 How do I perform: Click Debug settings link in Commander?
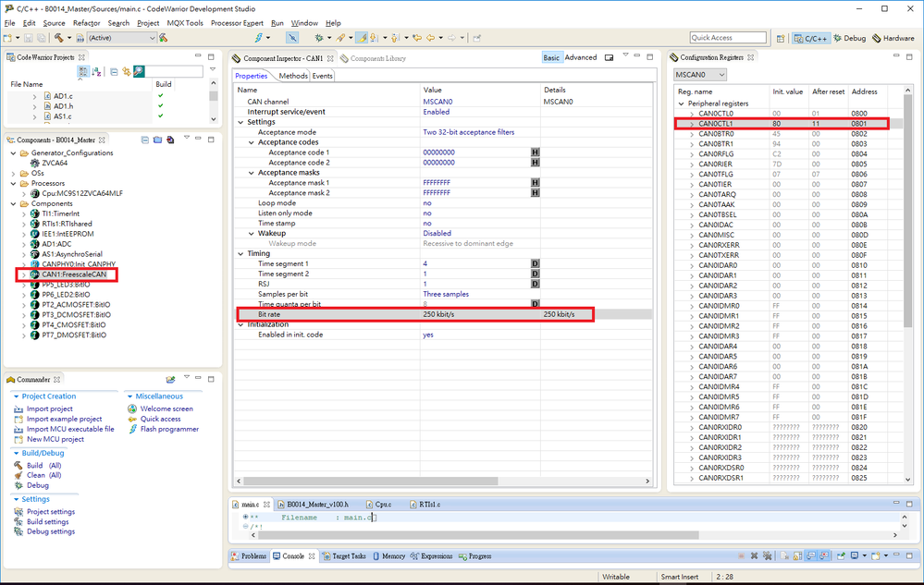point(51,531)
